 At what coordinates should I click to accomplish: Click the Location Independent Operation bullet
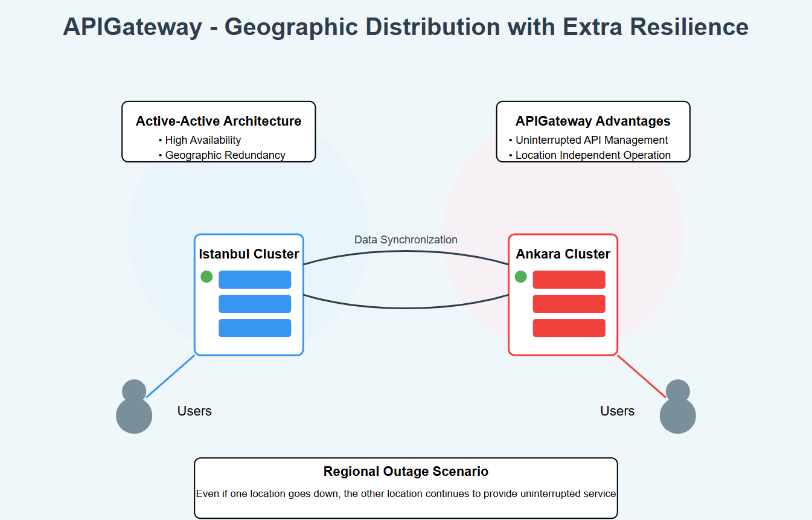pos(593,155)
